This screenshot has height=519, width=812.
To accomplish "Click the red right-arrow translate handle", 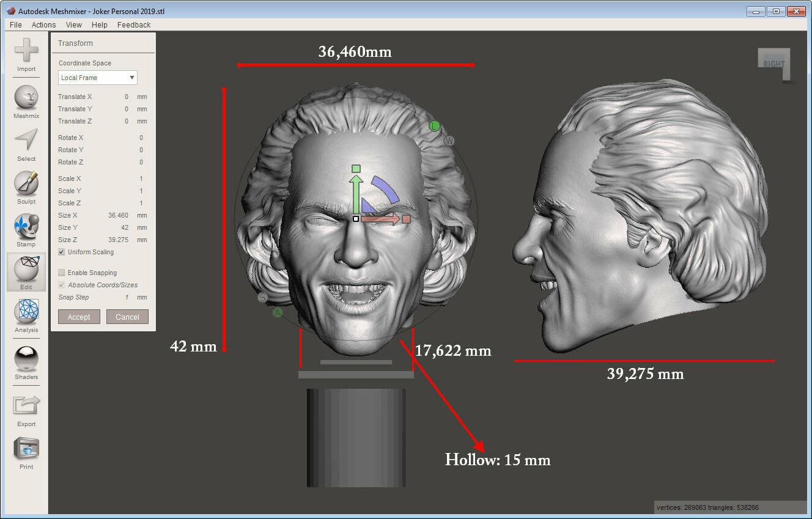I will click(x=382, y=219).
